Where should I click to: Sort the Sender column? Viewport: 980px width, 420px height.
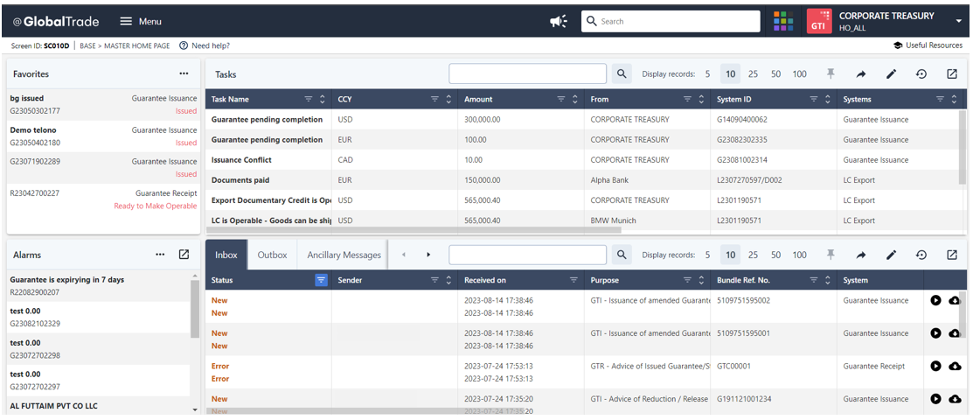(x=448, y=280)
